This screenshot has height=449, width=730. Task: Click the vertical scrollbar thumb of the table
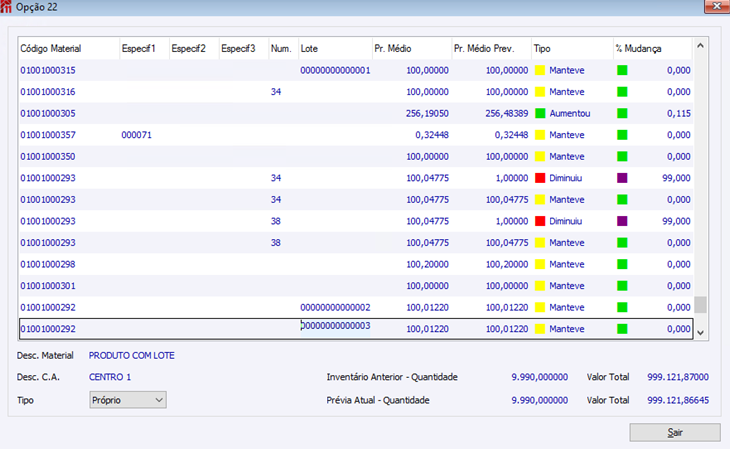[700, 305]
